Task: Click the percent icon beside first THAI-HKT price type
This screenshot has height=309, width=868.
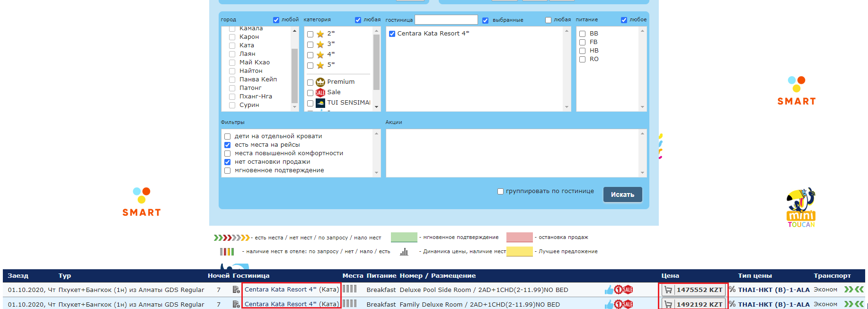Action: click(732, 290)
